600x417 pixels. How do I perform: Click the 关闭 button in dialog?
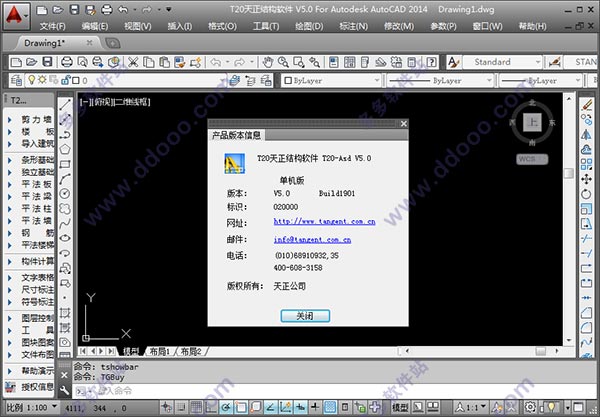(304, 316)
